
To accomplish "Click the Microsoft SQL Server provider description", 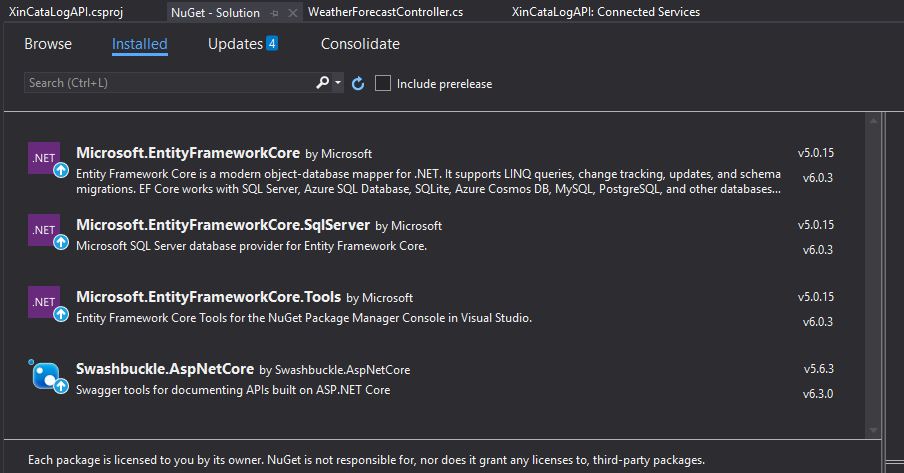I will tap(251, 246).
